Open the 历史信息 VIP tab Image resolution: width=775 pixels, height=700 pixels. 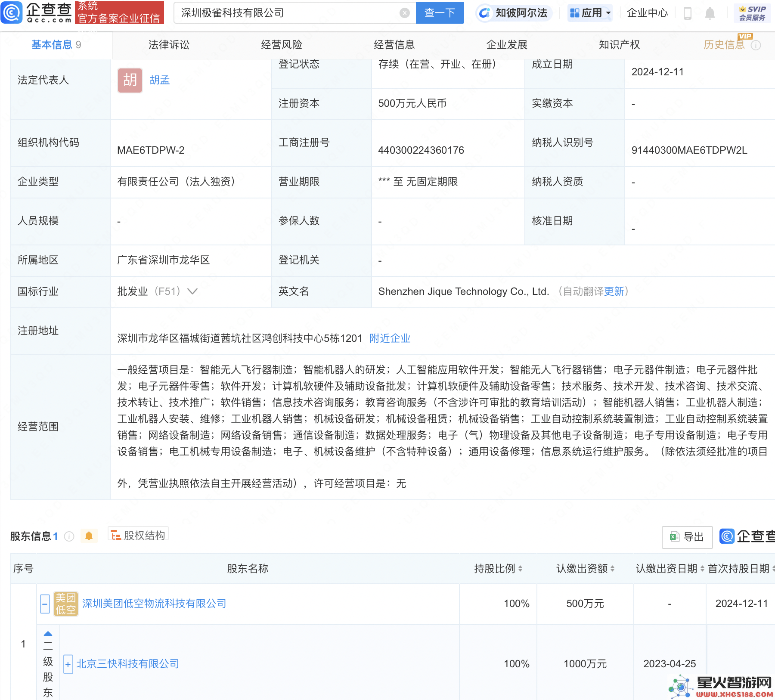(724, 45)
